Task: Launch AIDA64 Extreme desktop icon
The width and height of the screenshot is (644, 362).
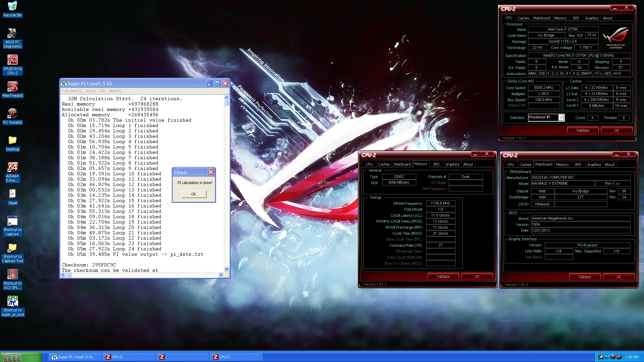Action: click(x=12, y=168)
